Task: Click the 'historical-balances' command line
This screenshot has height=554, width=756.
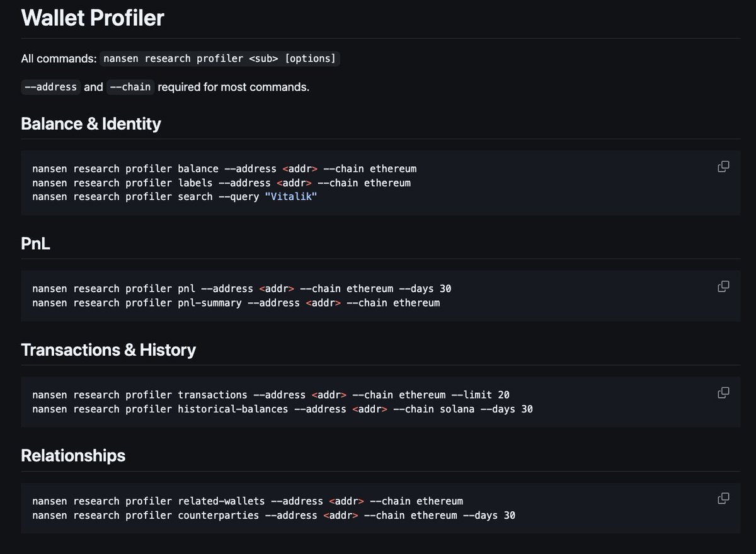Action: pos(282,409)
